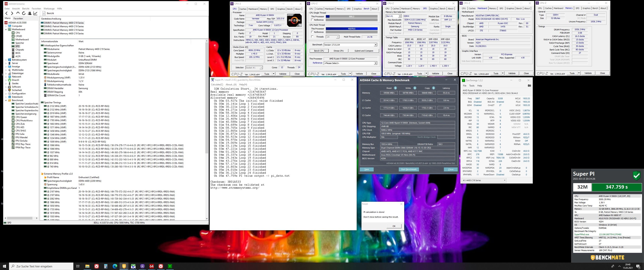This screenshot has height=270, width=644.
Task: Click Bench CPU button in CPU-Z
Action: coord(319,51)
